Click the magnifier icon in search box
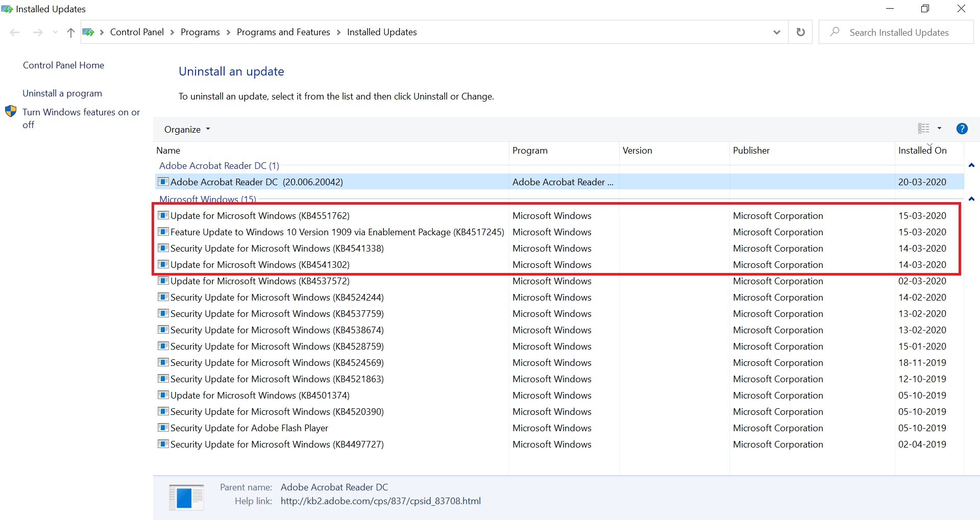The height and width of the screenshot is (520, 980). pyautogui.click(x=835, y=32)
